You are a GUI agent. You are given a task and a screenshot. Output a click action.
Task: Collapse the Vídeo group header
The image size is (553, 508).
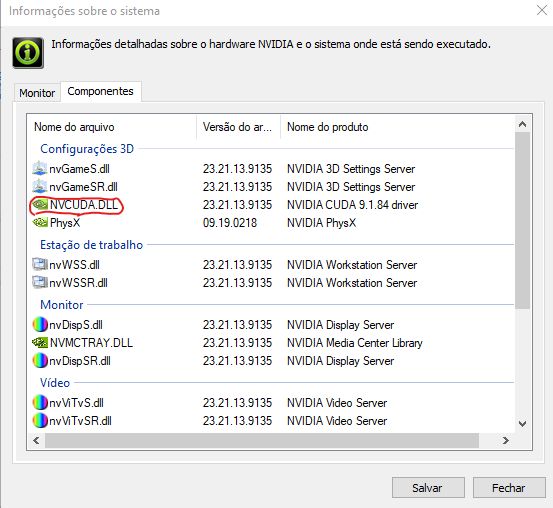click(55, 382)
